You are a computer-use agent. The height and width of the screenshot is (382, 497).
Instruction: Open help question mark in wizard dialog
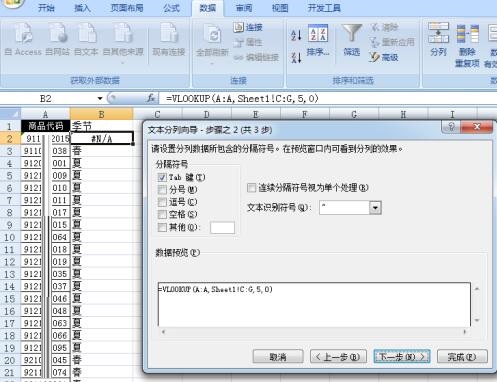(451, 127)
